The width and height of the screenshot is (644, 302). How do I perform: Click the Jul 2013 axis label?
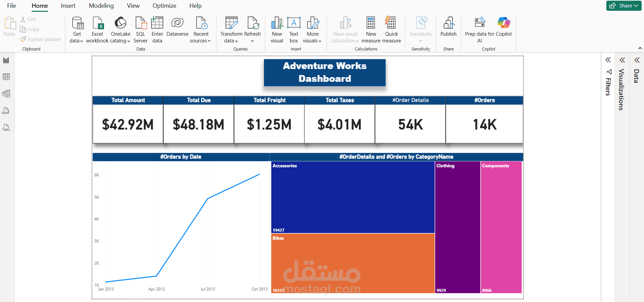click(x=208, y=289)
